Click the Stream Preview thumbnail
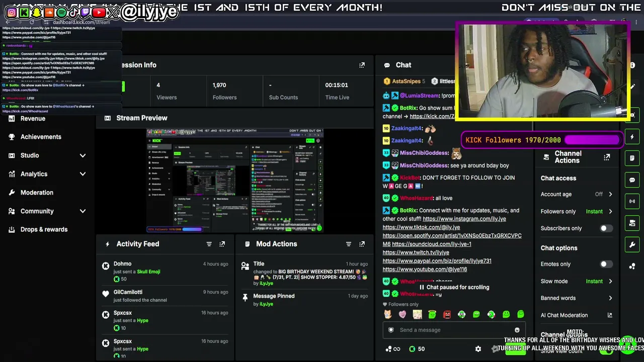644x362 pixels. 235,180
